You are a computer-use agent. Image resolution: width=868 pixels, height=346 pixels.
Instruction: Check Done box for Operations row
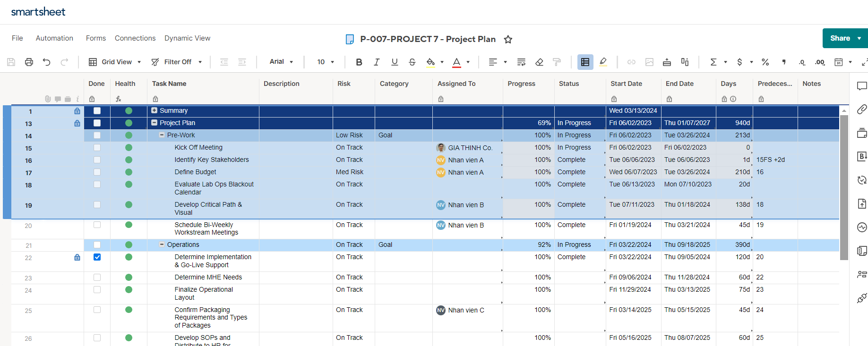coord(97,245)
